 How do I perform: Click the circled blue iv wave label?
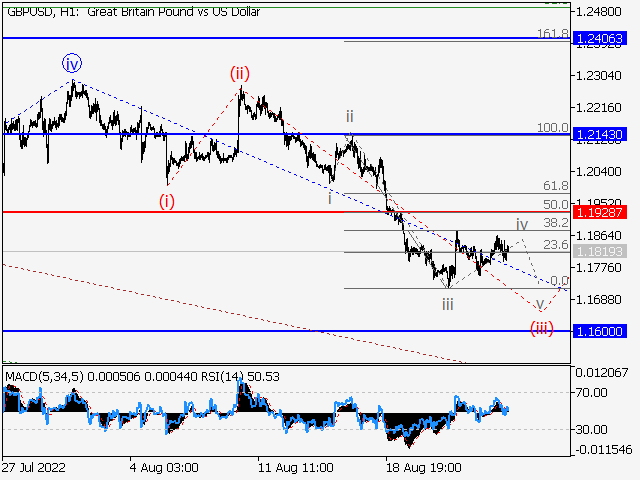(71, 63)
